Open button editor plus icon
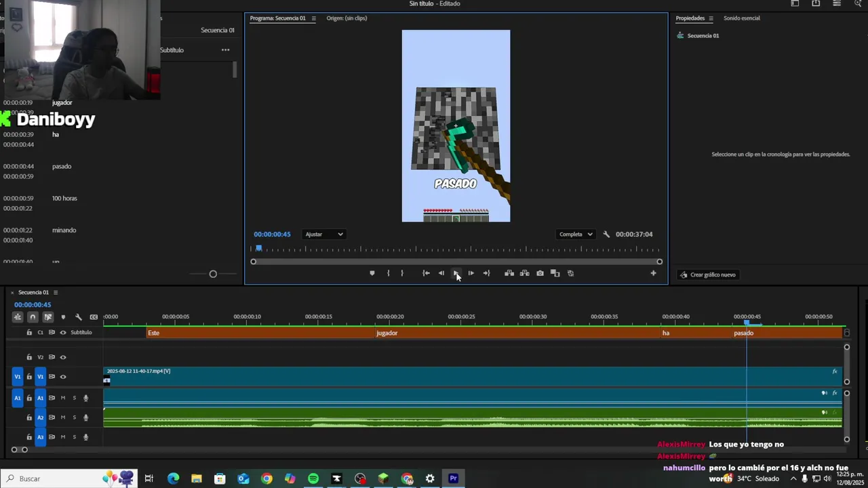Image resolution: width=868 pixels, height=488 pixels. [x=653, y=273]
